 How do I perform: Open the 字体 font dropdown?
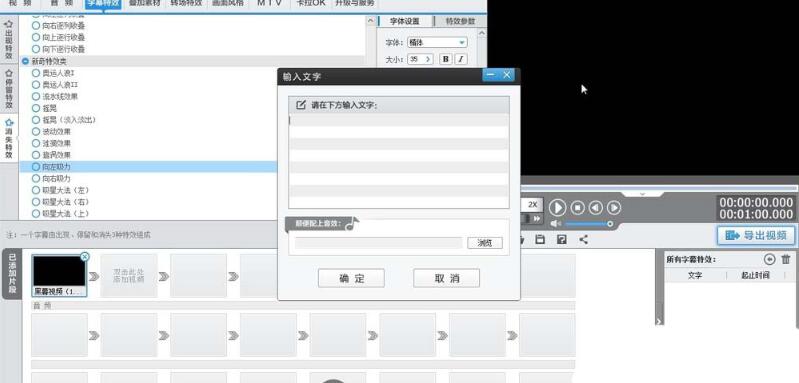(437, 42)
